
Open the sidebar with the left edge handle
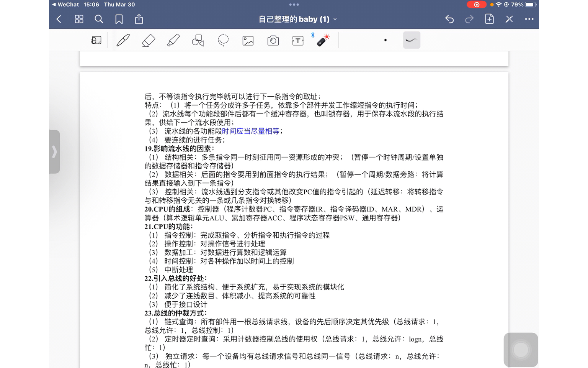click(54, 152)
